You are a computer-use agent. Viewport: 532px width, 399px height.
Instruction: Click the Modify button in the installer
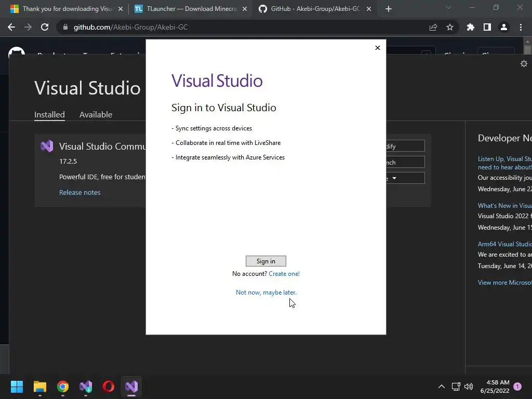coord(405,146)
